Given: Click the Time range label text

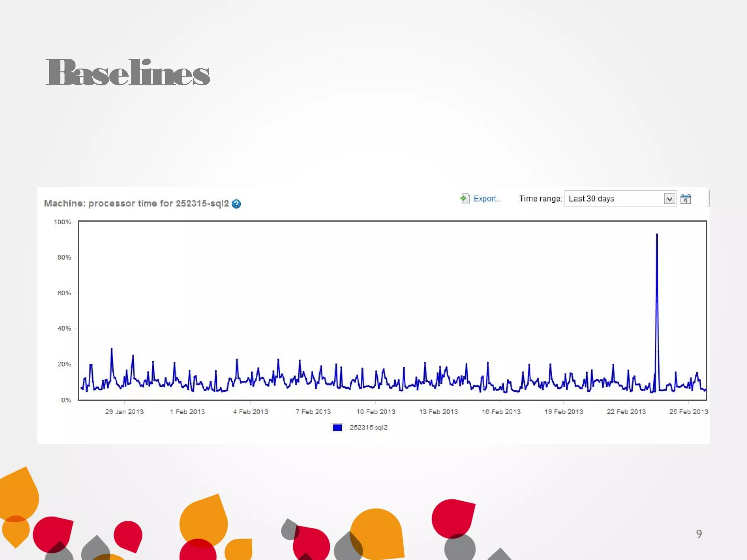Looking at the screenshot, I should click(540, 199).
